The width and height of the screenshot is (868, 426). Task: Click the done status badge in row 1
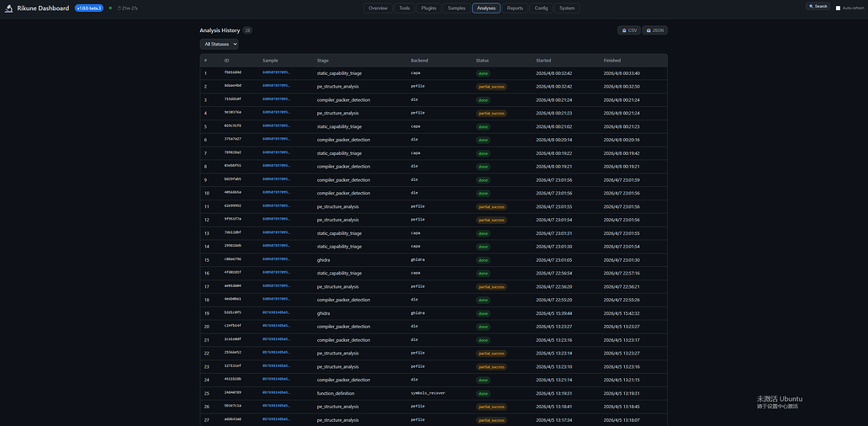483,73
